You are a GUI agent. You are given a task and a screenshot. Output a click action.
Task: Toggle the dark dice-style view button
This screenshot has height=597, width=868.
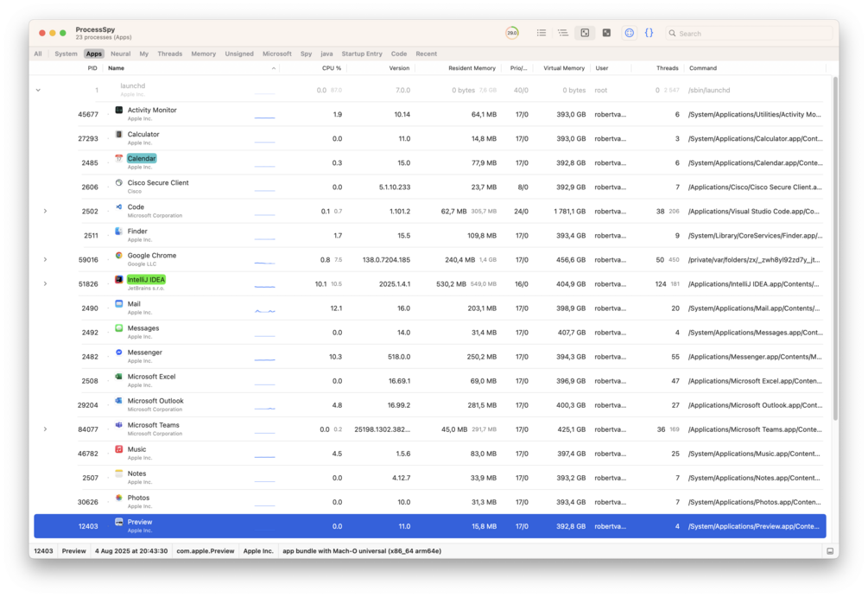click(606, 33)
